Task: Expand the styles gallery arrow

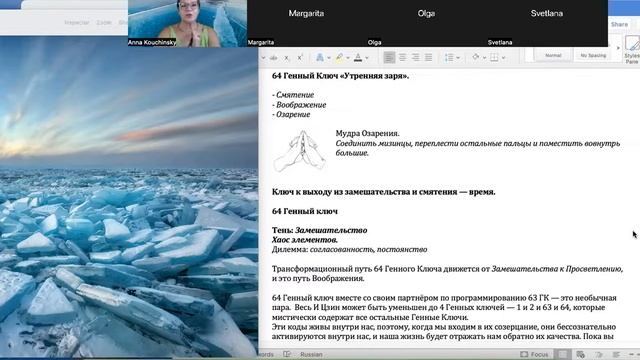Action: pyautogui.click(x=618, y=49)
